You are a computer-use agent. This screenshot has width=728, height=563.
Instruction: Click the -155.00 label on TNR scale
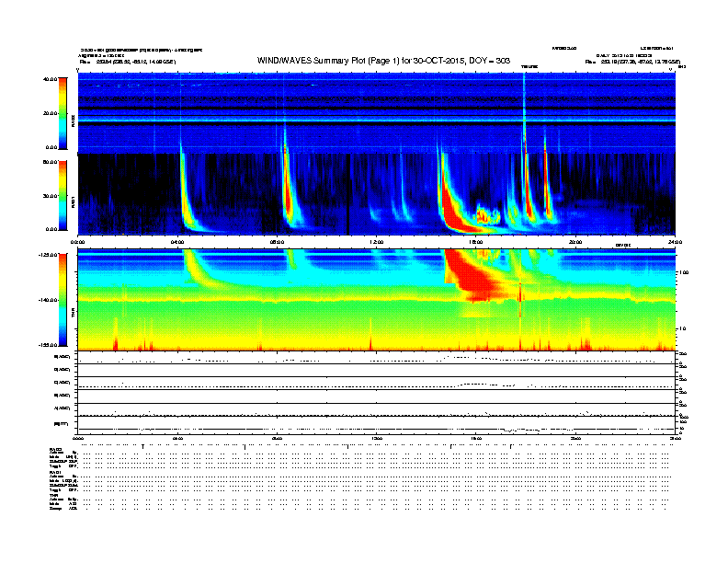pyautogui.click(x=49, y=345)
